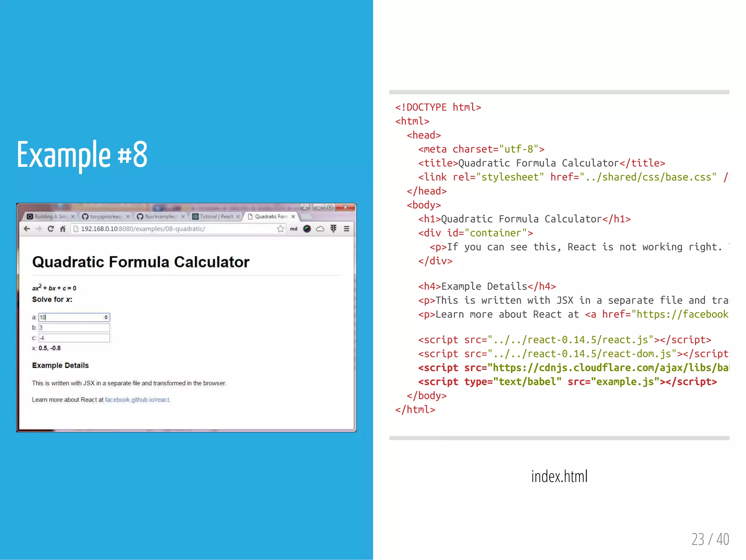
Task: Click the Solve for x label
Action: click(x=52, y=299)
